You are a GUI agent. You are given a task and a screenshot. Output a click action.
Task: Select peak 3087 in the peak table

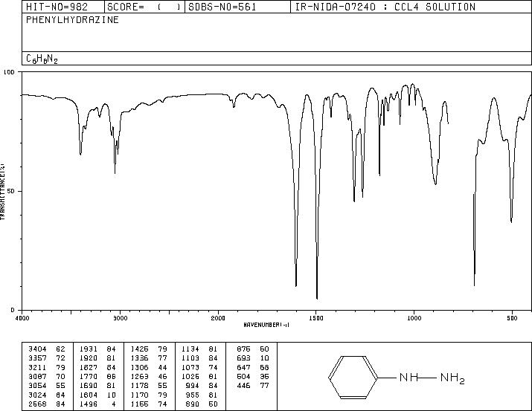(x=47, y=376)
